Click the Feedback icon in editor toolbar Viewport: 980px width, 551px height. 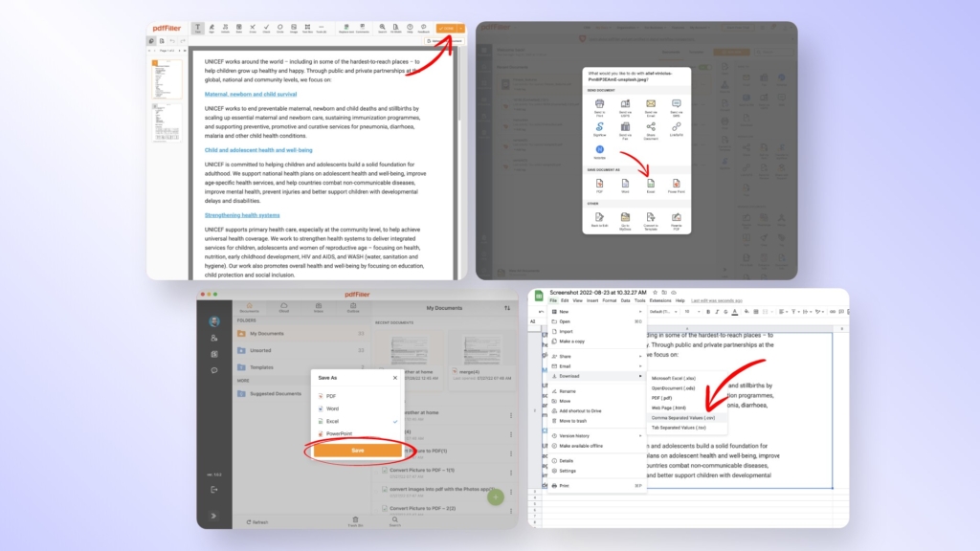424,29
